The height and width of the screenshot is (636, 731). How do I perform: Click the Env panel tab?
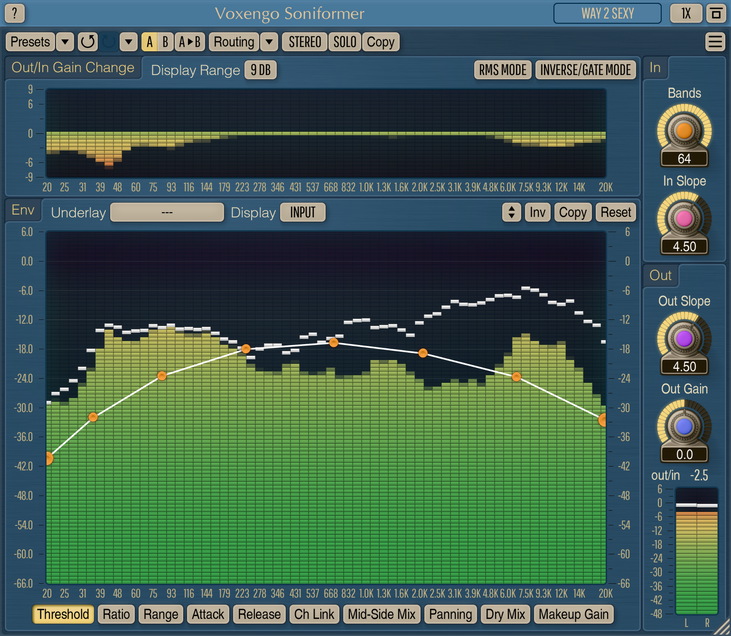(23, 210)
